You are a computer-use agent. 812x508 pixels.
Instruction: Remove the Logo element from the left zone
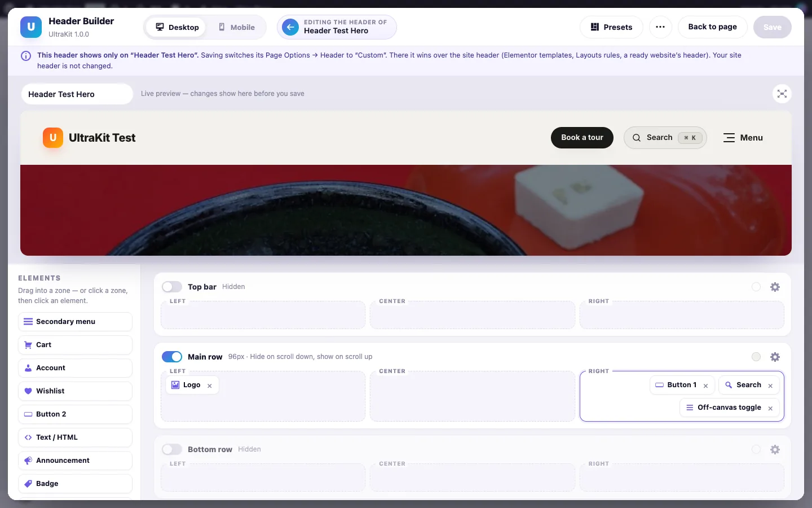[x=210, y=386]
